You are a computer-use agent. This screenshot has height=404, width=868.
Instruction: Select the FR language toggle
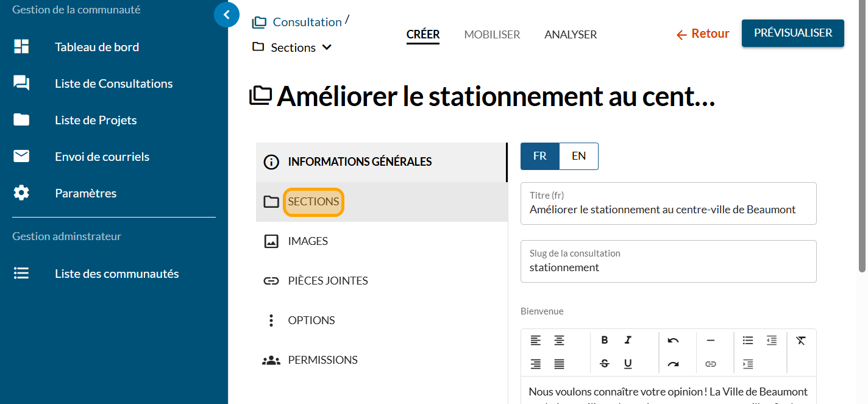pyautogui.click(x=539, y=156)
